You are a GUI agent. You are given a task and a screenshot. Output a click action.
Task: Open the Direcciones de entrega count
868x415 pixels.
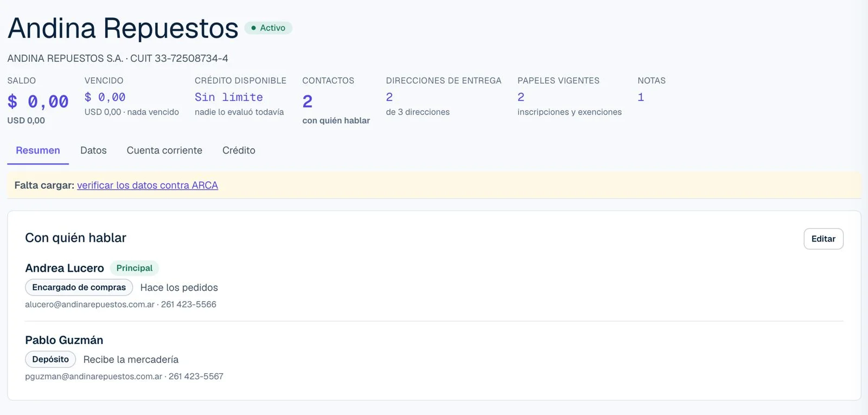390,97
